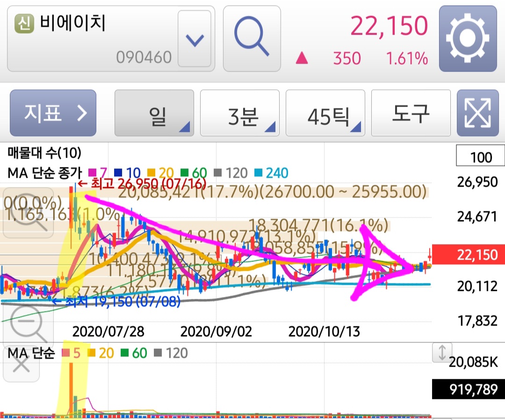Click the red 22,150 price axis tag
Image resolution: width=505 pixels, height=420 pixels.
[469, 255]
